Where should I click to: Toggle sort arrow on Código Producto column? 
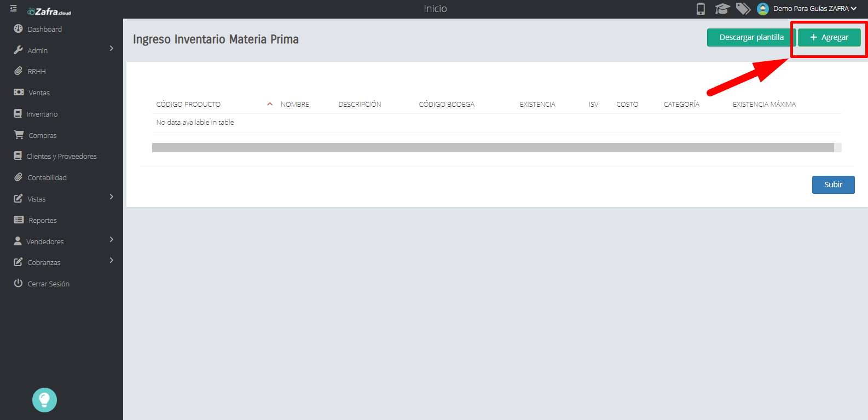pos(270,104)
